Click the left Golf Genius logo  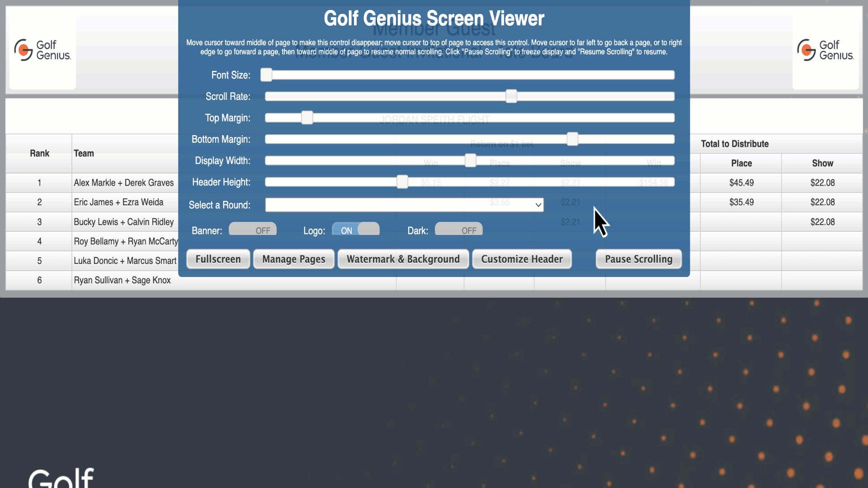pyautogui.click(x=42, y=50)
